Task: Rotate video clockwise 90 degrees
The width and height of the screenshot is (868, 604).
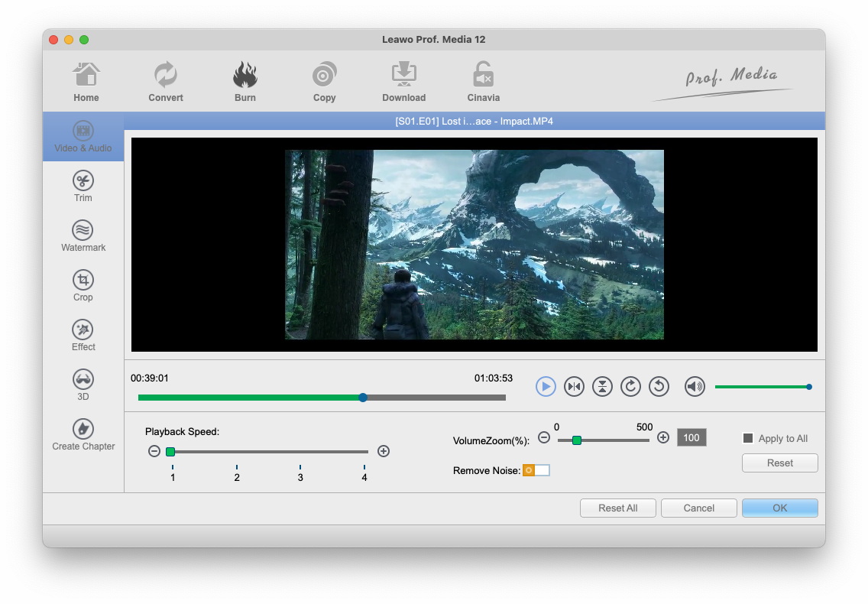Action: click(630, 386)
